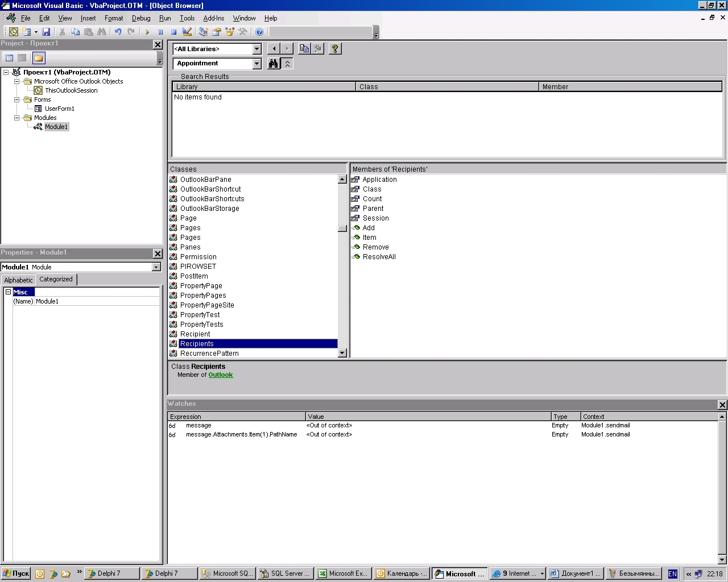Toggle Hide Search Results chevron button
Screen dimensions: 728x582
[287, 64]
